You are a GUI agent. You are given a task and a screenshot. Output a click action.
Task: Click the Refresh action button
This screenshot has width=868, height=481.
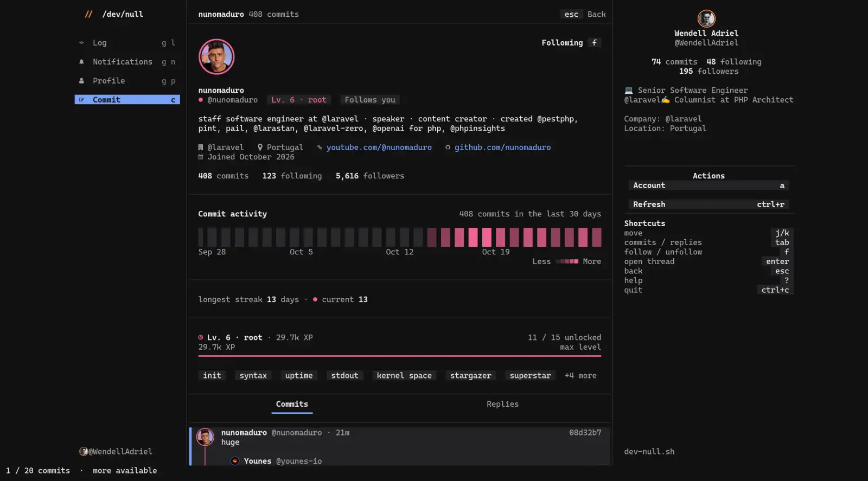[x=709, y=204]
